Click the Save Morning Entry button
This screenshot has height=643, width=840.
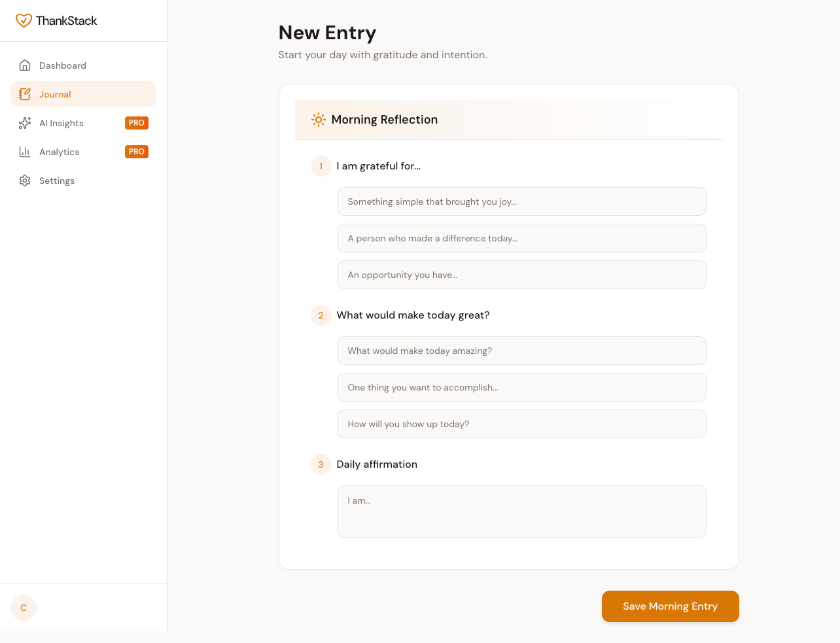(670, 606)
